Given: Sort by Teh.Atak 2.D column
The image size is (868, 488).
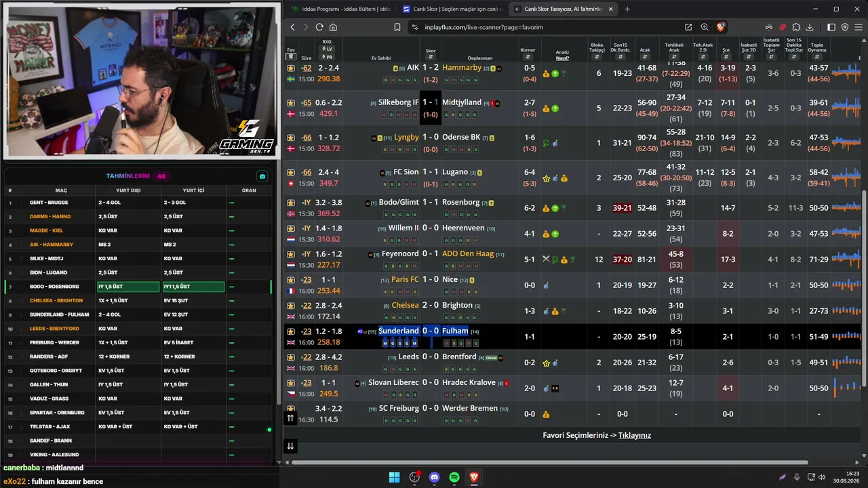Looking at the screenshot, I should (703, 58).
